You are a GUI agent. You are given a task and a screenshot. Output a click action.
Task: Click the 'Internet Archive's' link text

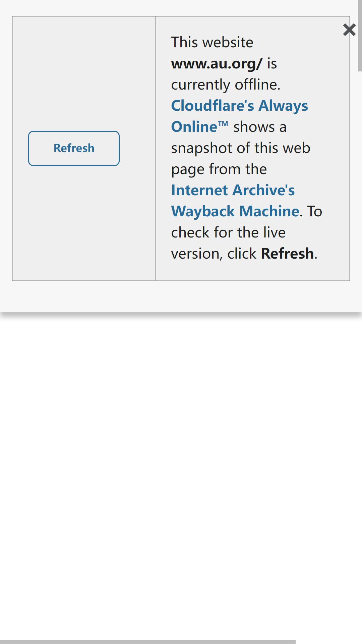coord(233,190)
